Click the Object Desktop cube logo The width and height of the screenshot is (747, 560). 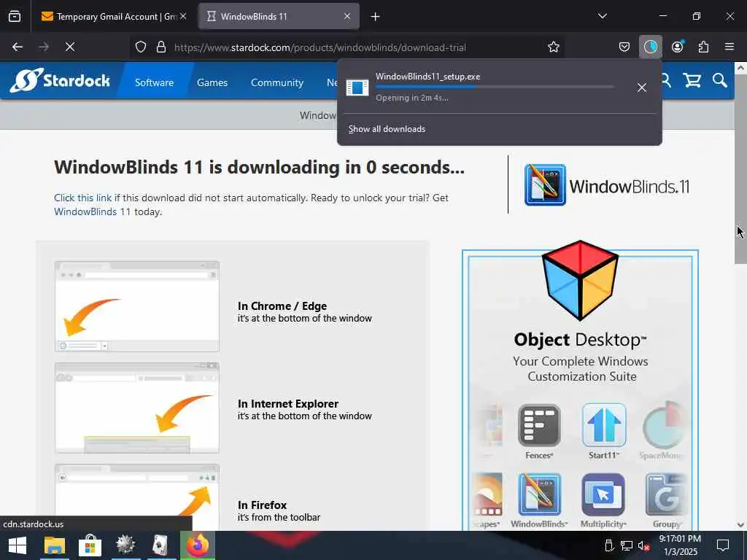580,280
